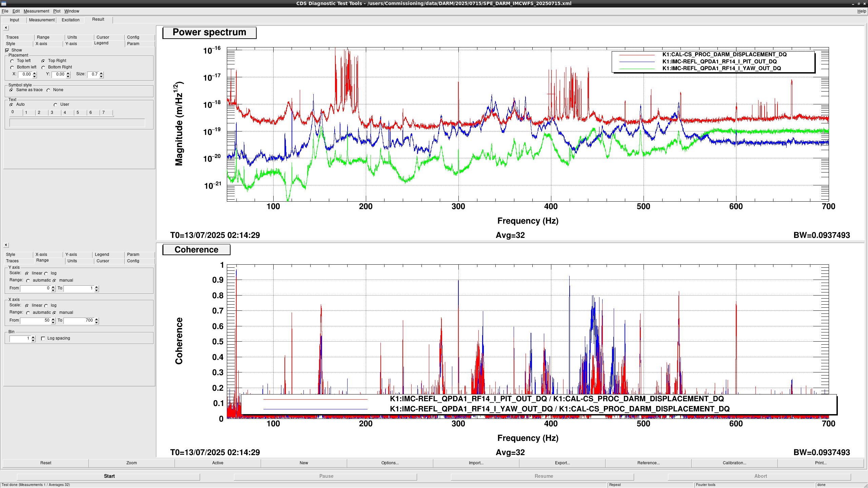Switch to the Excitation tab

coord(71,20)
